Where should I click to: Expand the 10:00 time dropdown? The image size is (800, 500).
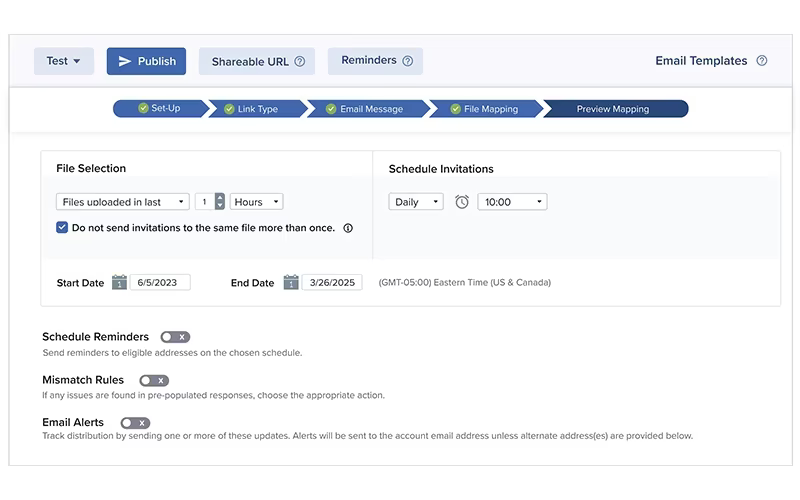pos(512,202)
